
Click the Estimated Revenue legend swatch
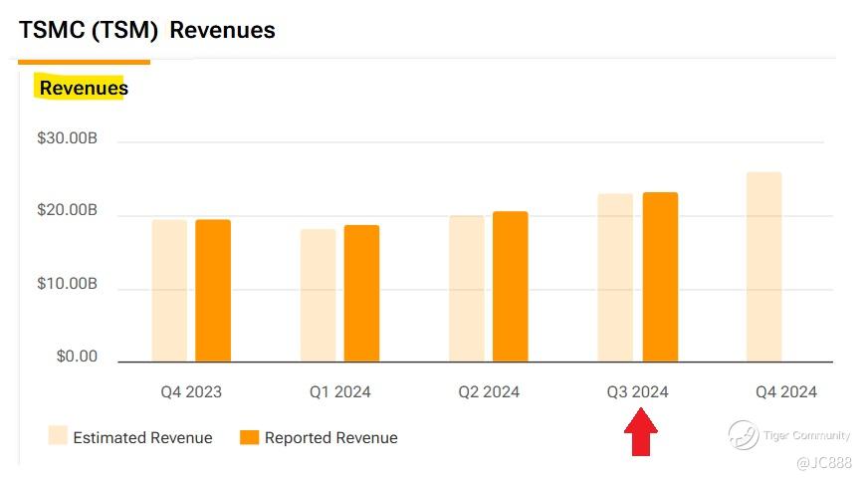(58, 435)
